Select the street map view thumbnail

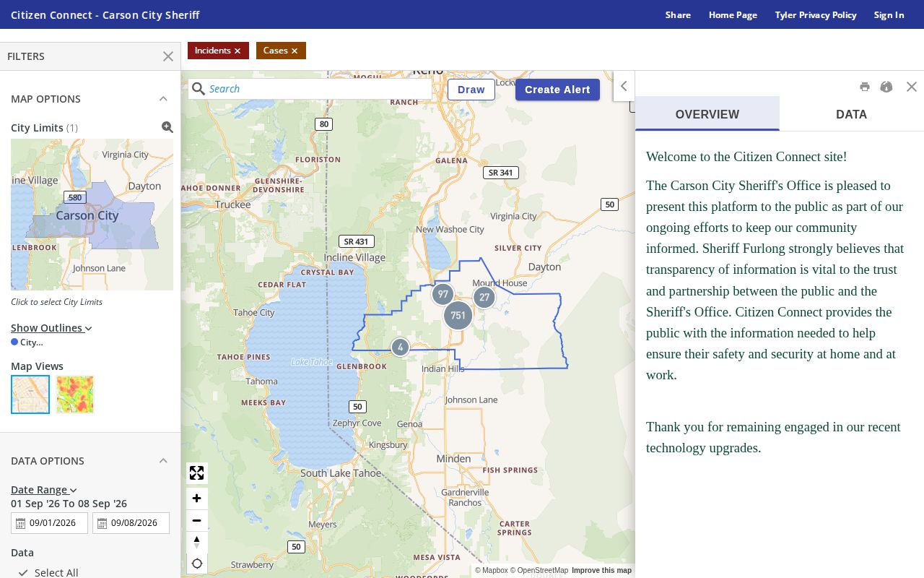(x=30, y=394)
